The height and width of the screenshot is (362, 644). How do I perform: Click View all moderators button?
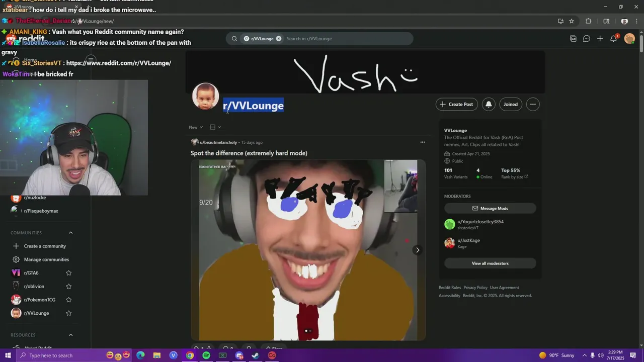click(x=490, y=263)
